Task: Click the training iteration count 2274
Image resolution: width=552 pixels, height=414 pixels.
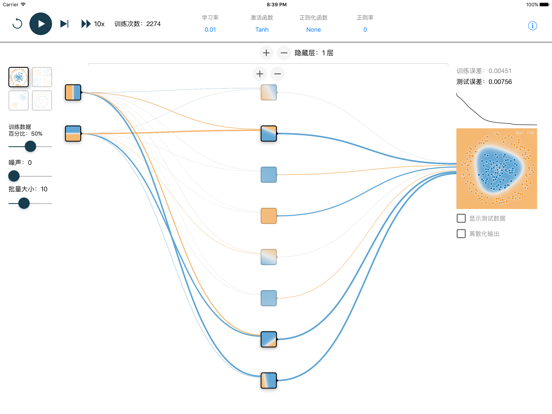Action: point(137,24)
